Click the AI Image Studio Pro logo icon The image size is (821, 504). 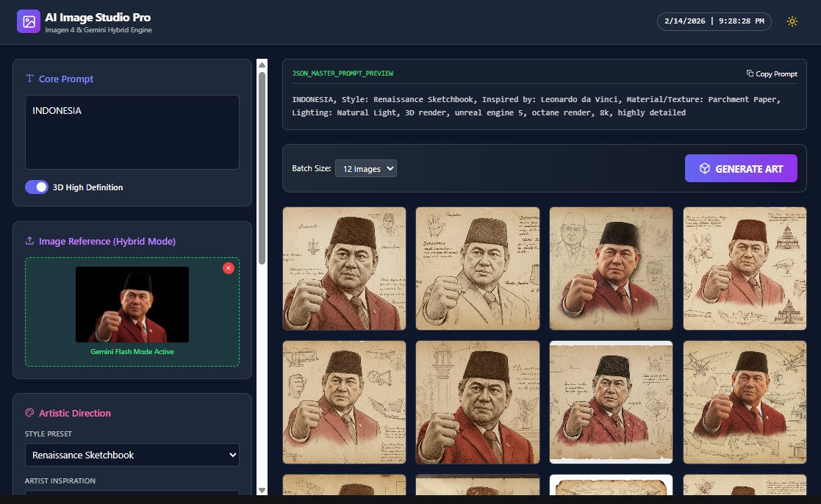[28, 21]
